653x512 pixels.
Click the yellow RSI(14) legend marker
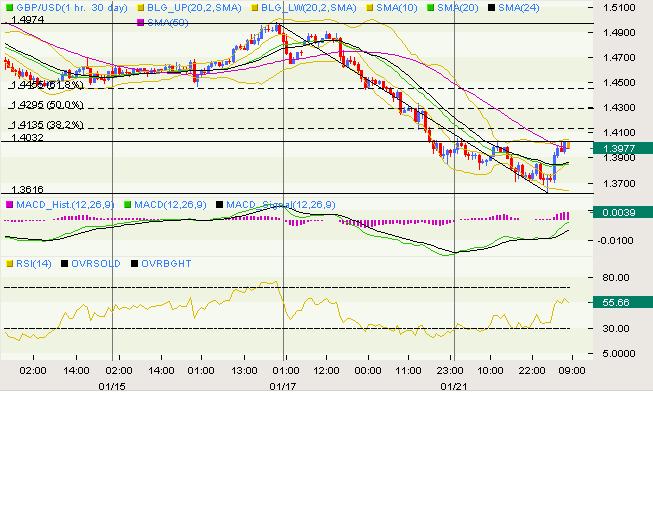point(9,262)
